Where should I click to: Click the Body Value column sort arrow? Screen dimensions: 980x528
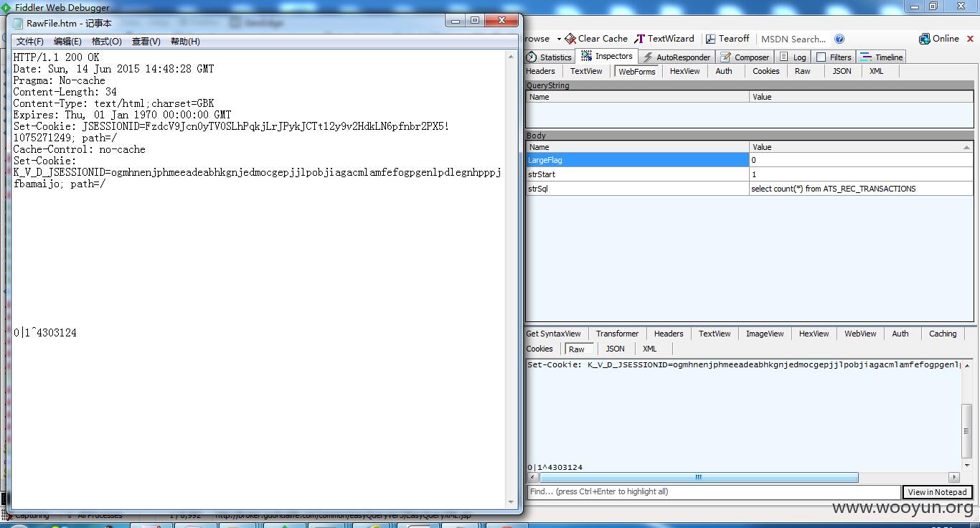pyautogui.click(x=966, y=147)
